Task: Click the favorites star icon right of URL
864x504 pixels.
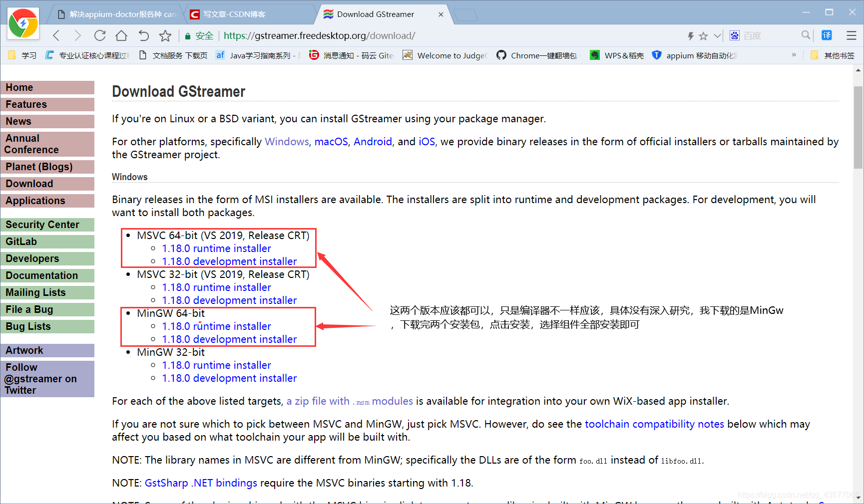Action: click(703, 36)
